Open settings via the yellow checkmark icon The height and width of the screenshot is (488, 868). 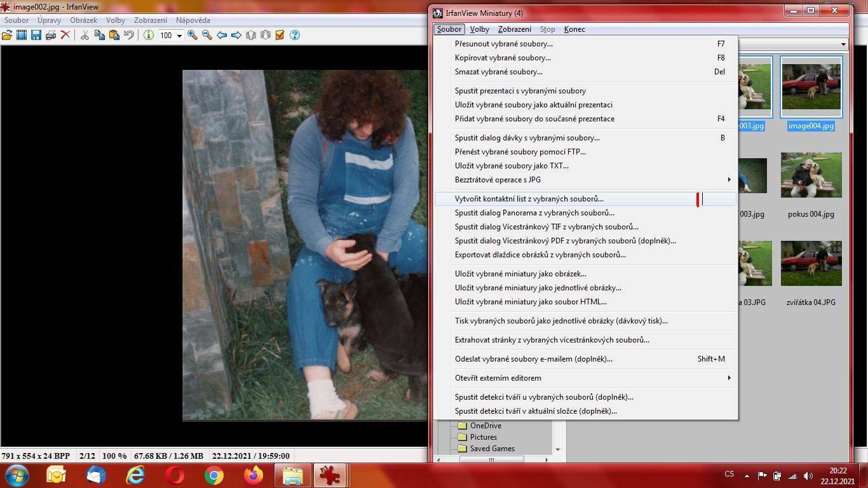[x=280, y=36]
